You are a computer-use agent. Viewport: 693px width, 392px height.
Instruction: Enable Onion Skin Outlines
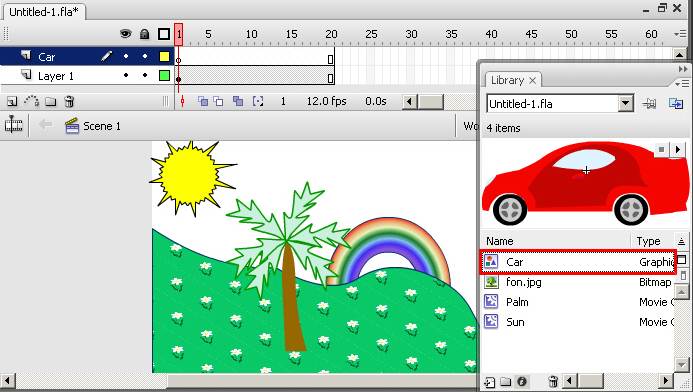pyautogui.click(x=218, y=101)
